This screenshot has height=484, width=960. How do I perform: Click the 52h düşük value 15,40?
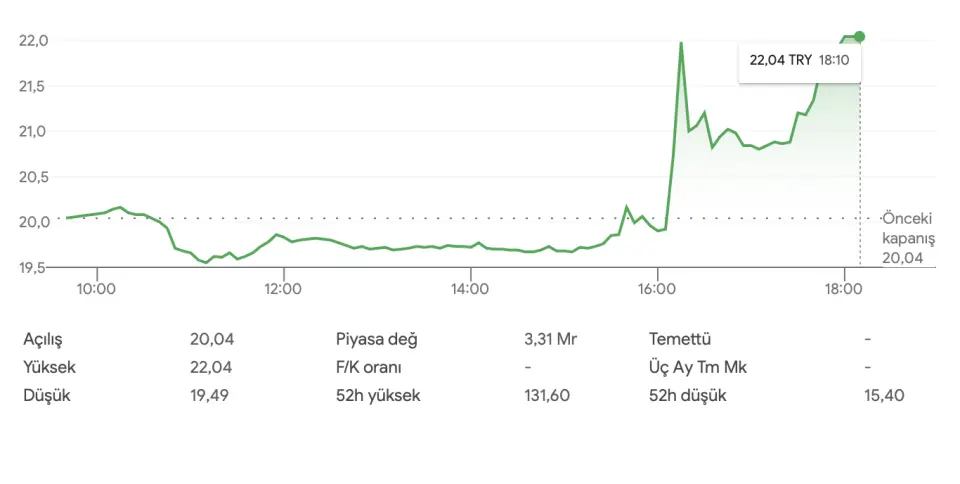pos(884,395)
